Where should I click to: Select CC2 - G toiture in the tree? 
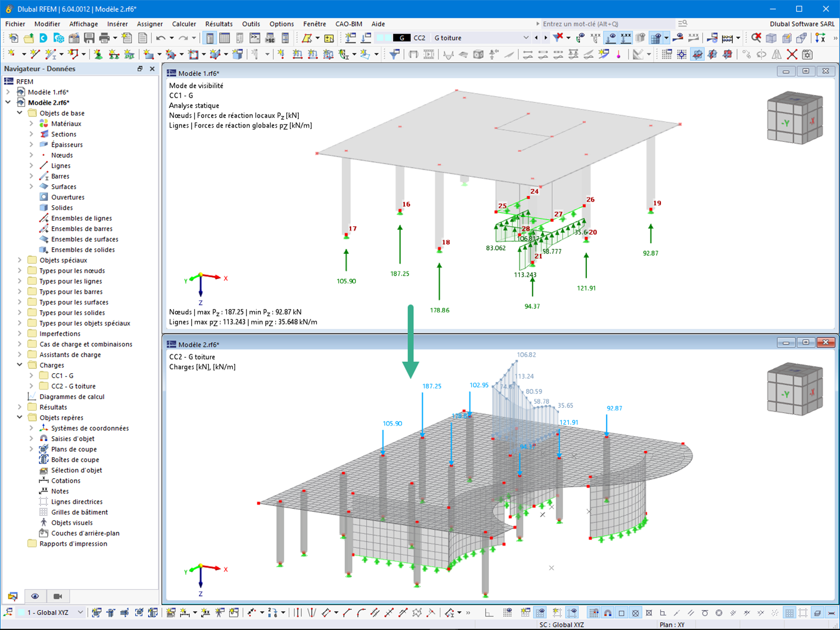click(x=73, y=386)
